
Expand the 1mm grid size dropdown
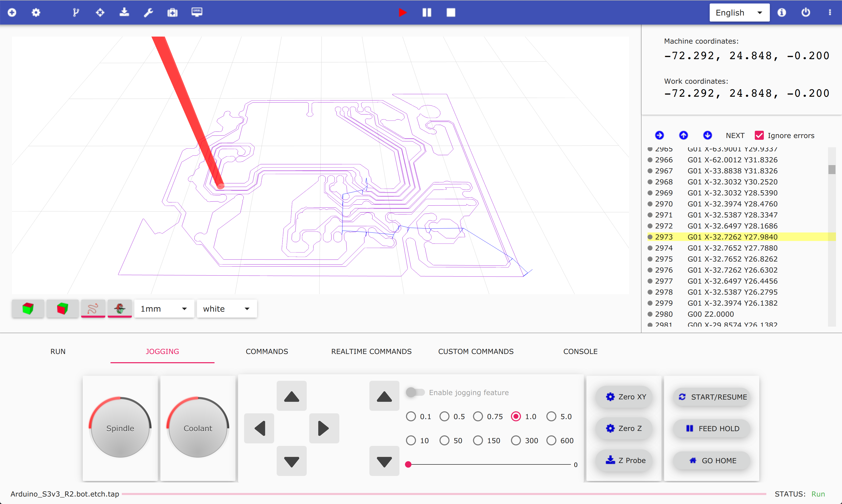click(164, 309)
